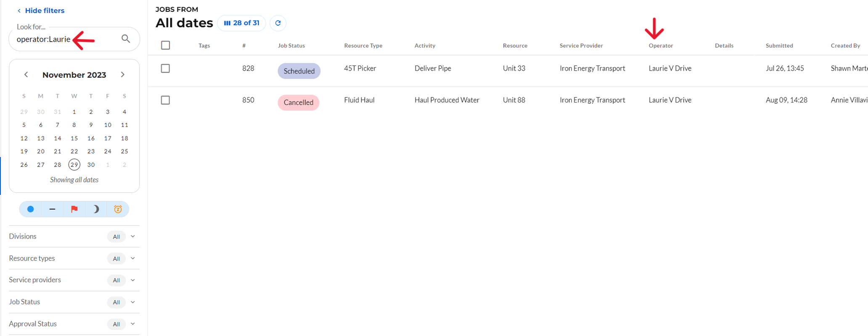Go to previous month in calendar
The height and width of the screenshot is (336, 868).
pos(26,75)
